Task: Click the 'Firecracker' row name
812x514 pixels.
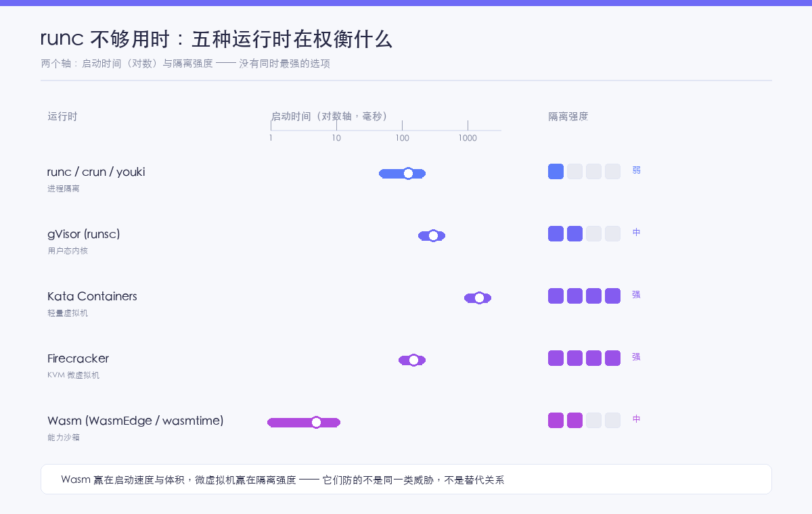Action: (78, 358)
